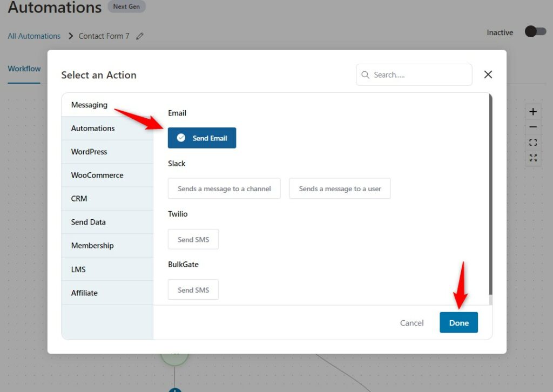
Task: Fit workflow view to screen
Action: [533, 143]
